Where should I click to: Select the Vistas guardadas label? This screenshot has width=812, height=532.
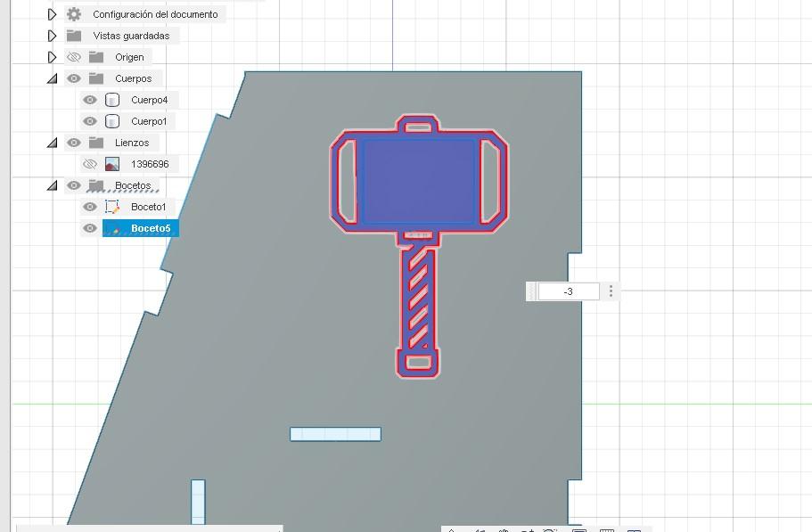pyautogui.click(x=132, y=36)
